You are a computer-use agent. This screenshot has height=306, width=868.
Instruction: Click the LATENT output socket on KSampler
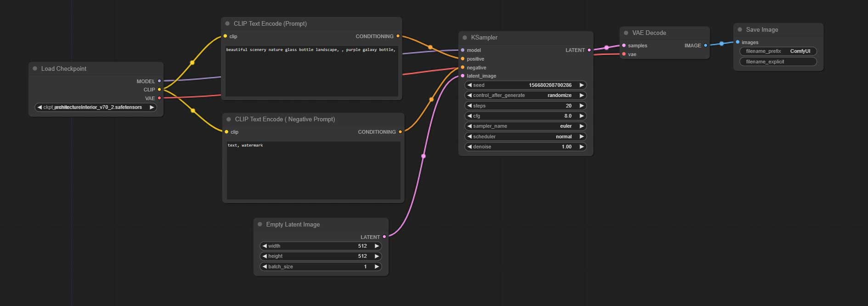[589, 50]
